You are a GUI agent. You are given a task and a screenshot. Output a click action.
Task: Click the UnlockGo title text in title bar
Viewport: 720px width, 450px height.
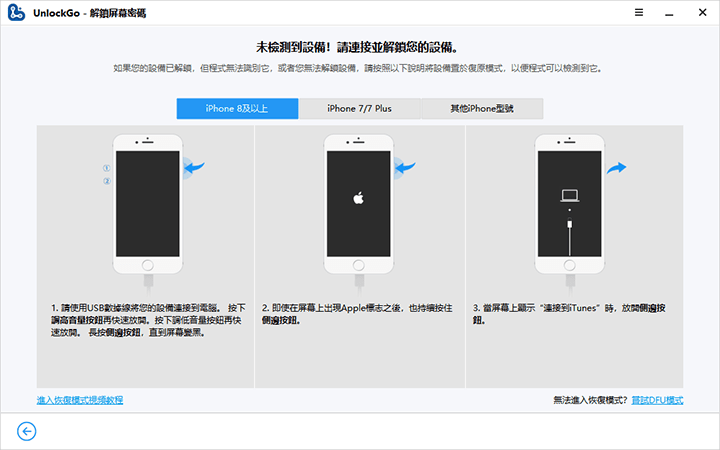[x=90, y=13]
